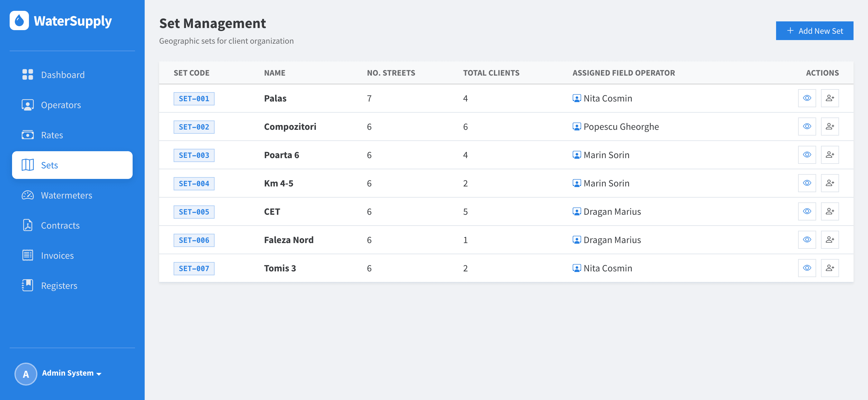Click the SET-004 code badge
868x400 pixels.
(194, 183)
